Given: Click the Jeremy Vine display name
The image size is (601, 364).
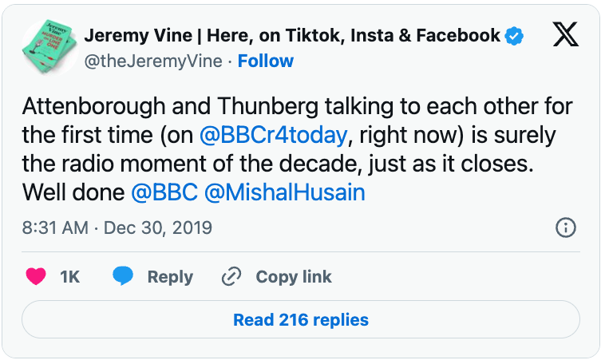Looking at the screenshot, I should click(292, 36).
